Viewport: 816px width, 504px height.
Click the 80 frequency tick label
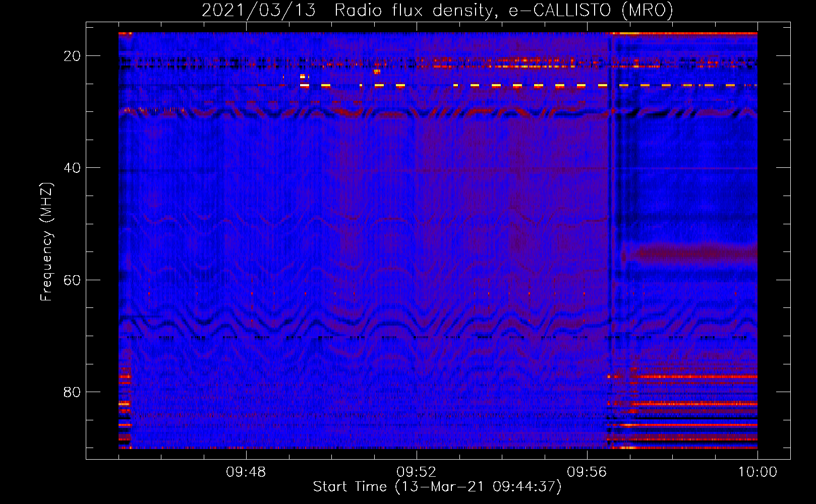[x=72, y=392]
